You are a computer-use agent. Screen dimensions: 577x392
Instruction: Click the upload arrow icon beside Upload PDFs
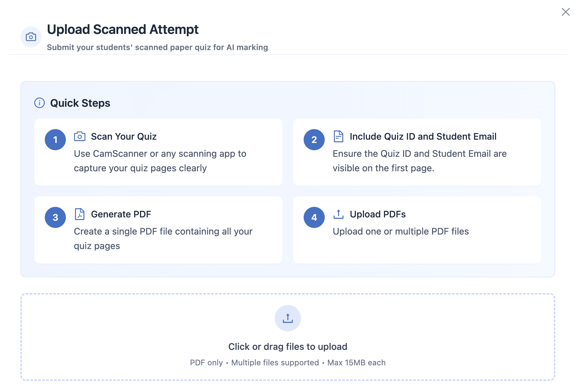point(338,214)
